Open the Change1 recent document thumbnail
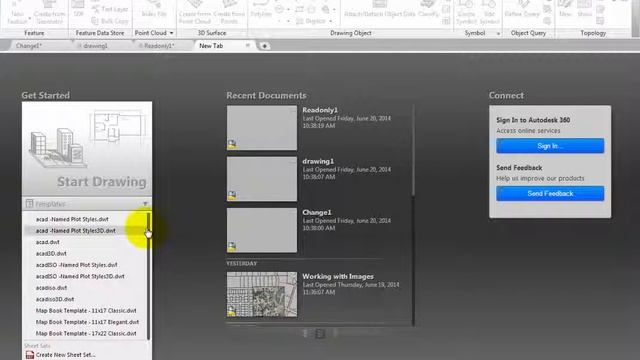Image resolution: width=640 pixels, height=360 pixels. (262, 230)
